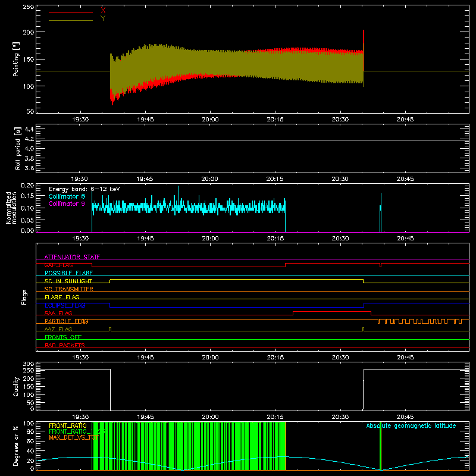Select the PARTICLE_FLAG label
Image resolution: width=476 pixels, height=476 pixels.
67,321
